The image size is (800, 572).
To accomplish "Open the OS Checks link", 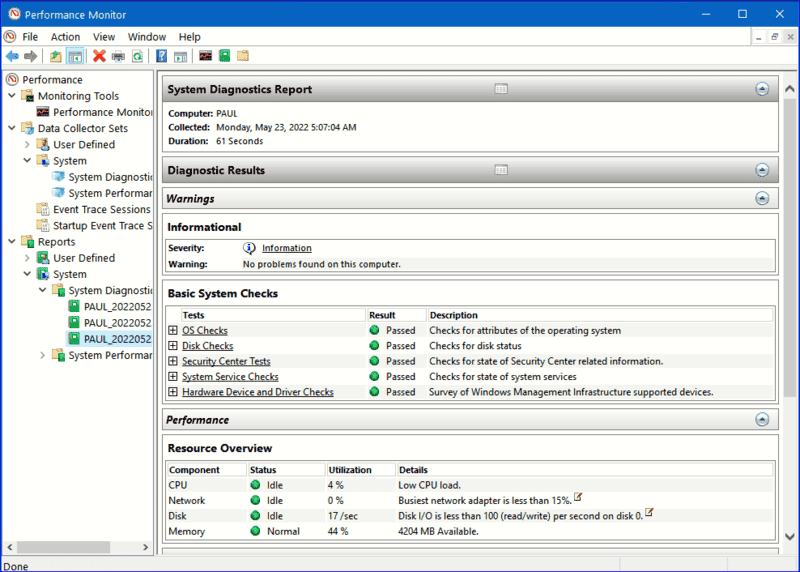I will 205,331.
